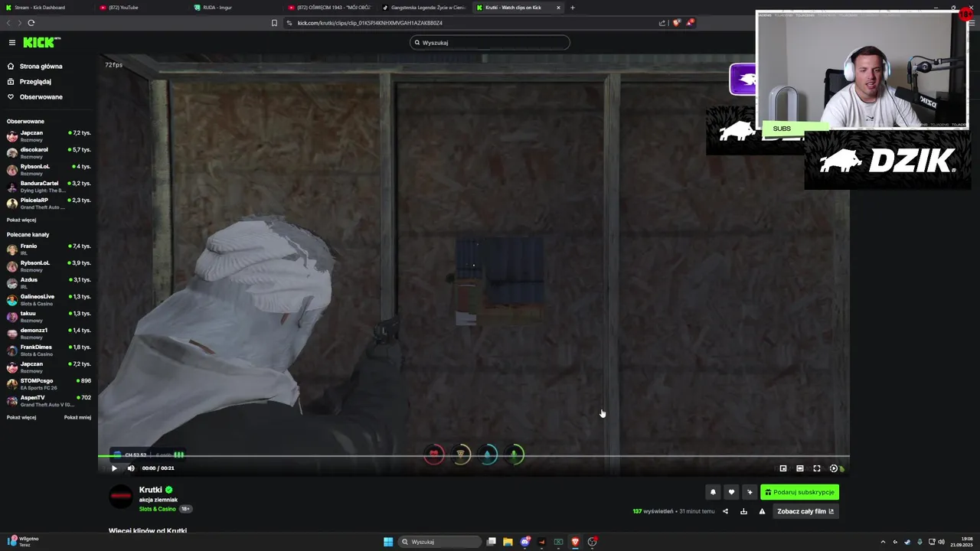
Task: Open Brave browser taskbar icon
Action: pos(575,542)
